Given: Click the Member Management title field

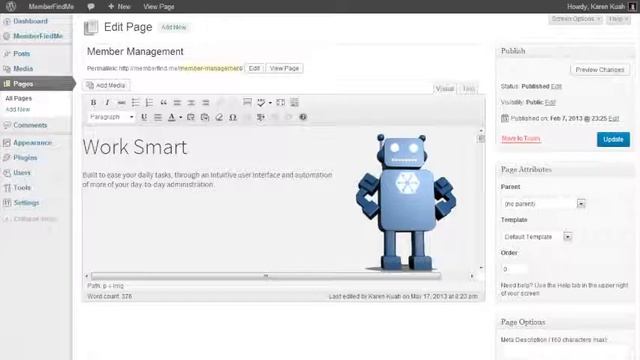Looking at the screenshot, I should (283, 51).
